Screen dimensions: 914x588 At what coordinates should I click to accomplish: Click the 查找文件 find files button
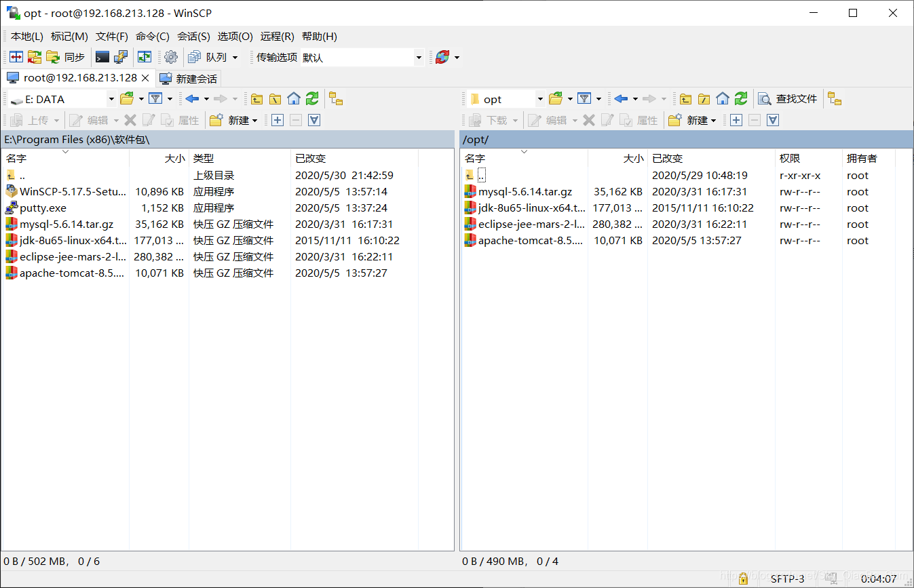point(788,99)
